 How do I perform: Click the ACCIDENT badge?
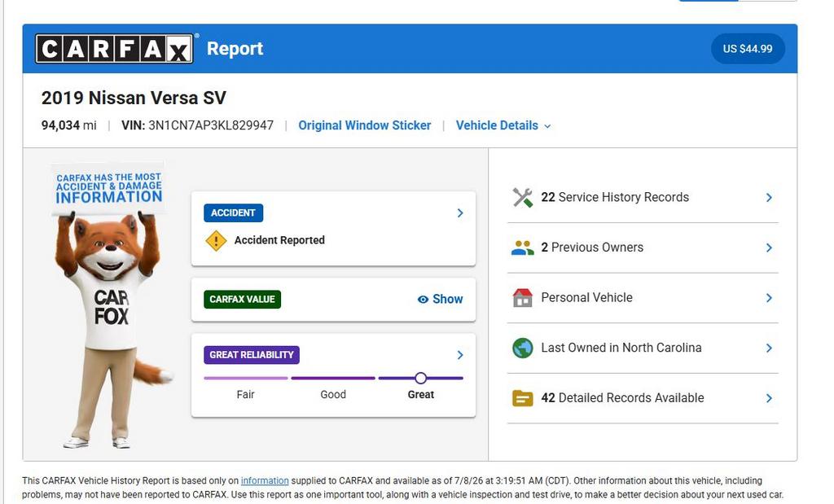(233, 213)
